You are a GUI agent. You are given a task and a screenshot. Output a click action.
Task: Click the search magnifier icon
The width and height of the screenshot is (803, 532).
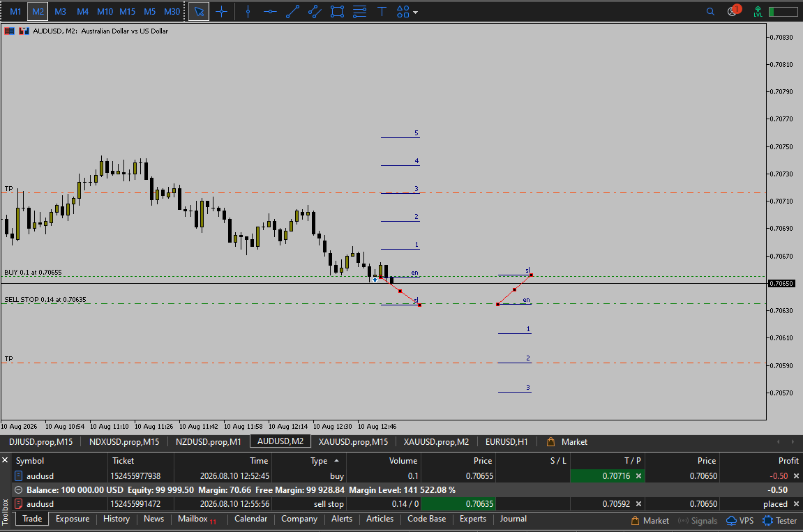[x=710, y=11]
